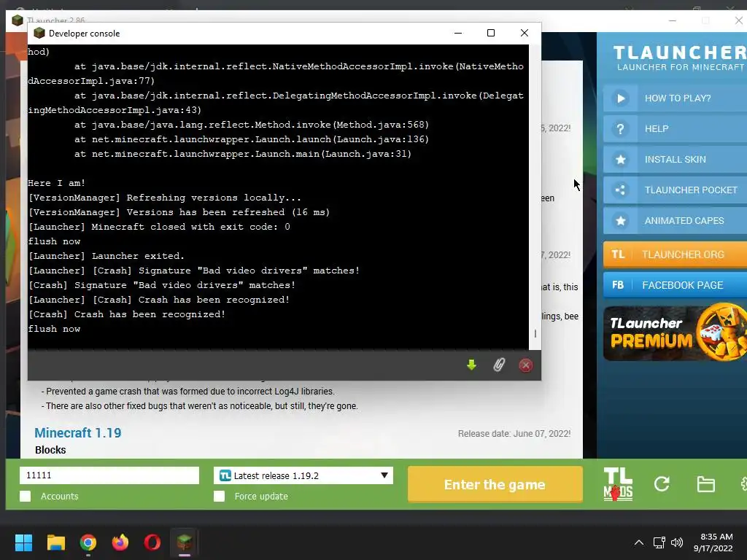The width and height of the screenshot is (747, 560).
Task: Click "Release date: June 07, 2022!" text
Action: click(x=514, y=434)
